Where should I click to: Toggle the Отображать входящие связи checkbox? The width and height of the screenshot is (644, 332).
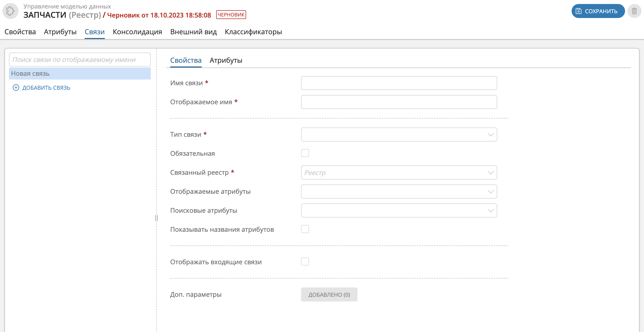[x=305, y=262]
